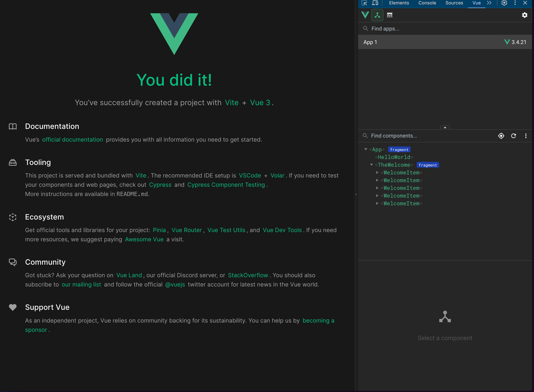The height and width of the screenshot is (392, 534).
Task: Select the Vue DevTools timeline/performance icon
Action: [x=390, y=15]
